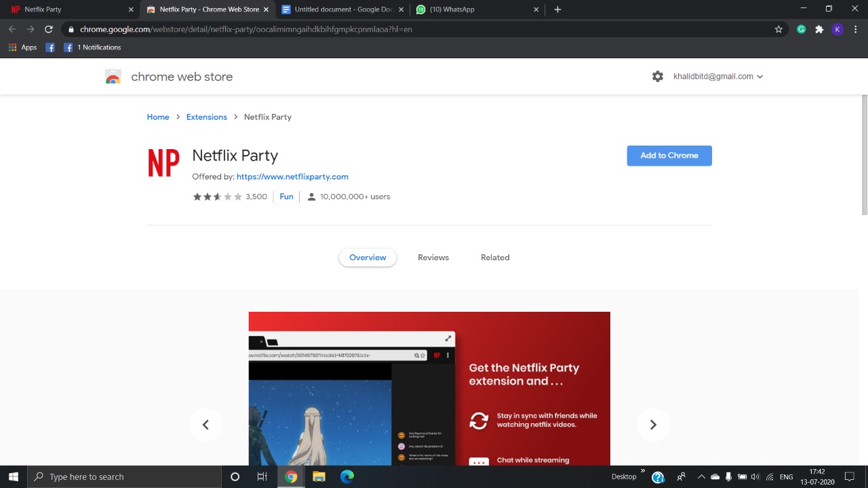The image size is (868, 488).
Task: Open the OneDrive cloud tray icon
Action: pos(715,477)
